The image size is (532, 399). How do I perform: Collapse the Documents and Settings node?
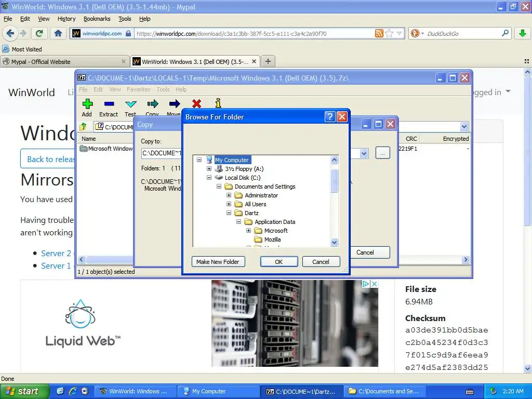(219, 187)
